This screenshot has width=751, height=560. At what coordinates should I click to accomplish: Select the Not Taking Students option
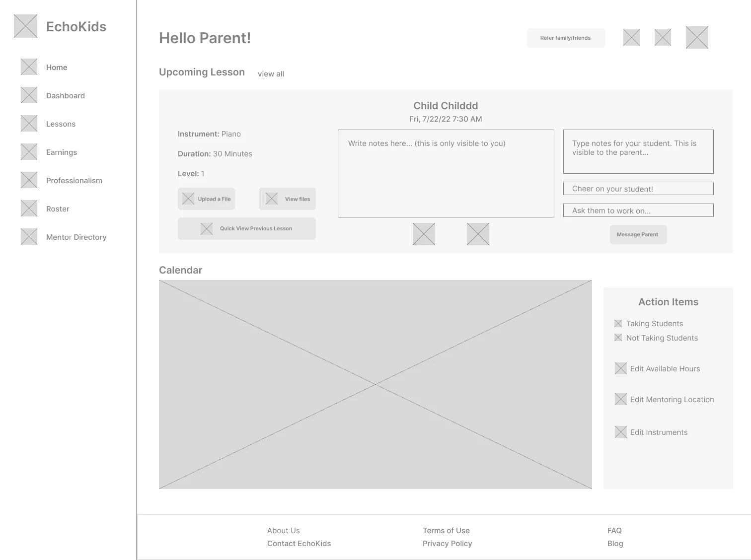(618, 338)
